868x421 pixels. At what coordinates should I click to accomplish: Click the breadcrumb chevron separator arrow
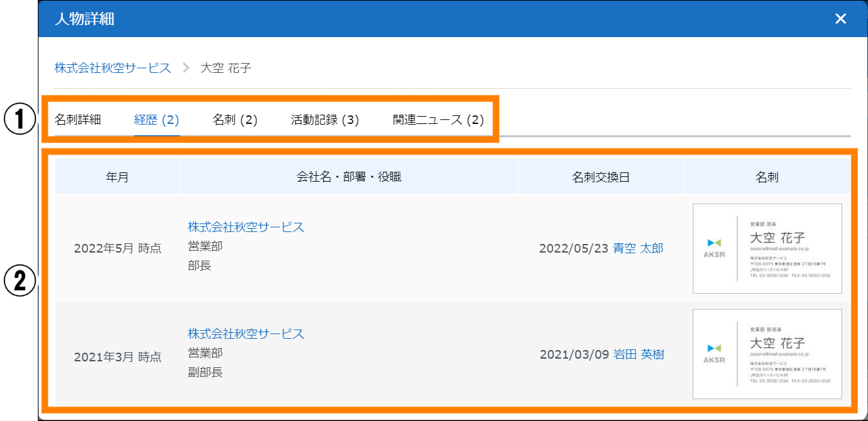186,68
